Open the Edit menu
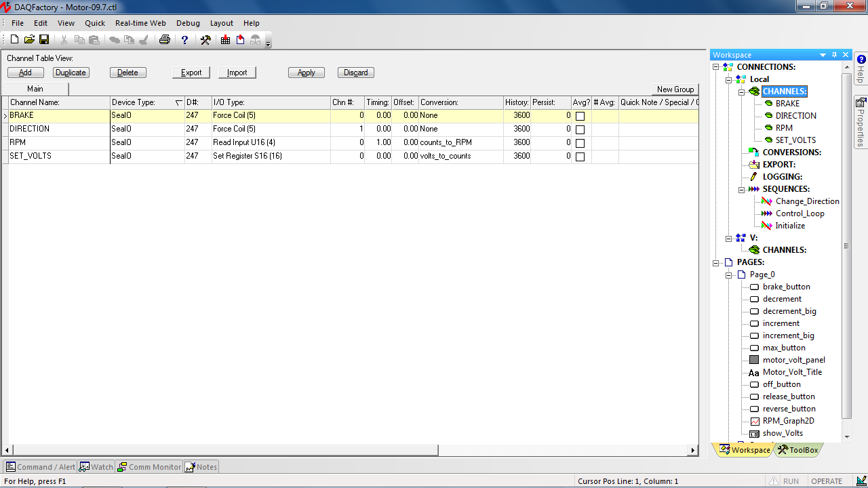The image size is (868, 488). click(41, 23)
